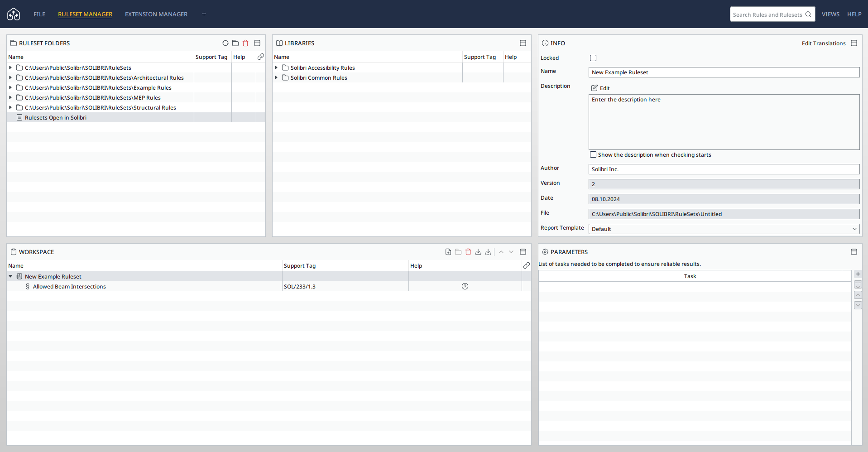This screenshot has height=452, width=868.
Task: Expand the Example Rules folder
Action: 10,87
